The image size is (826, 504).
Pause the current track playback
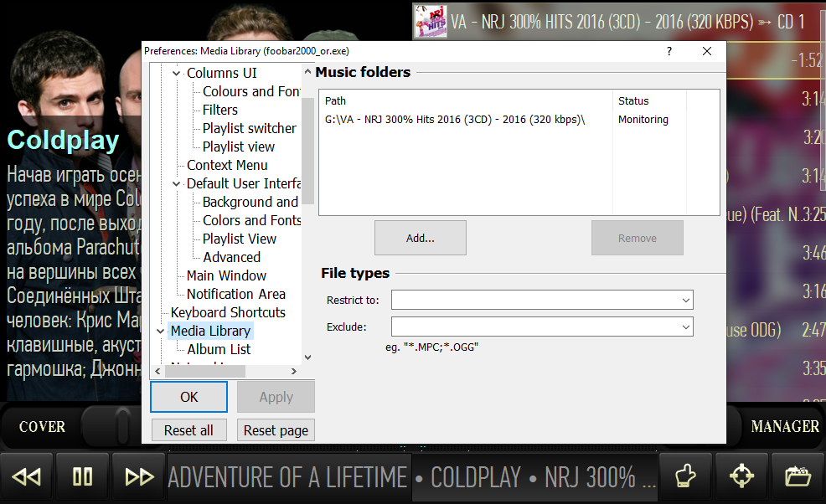click(x=82, y=477)
